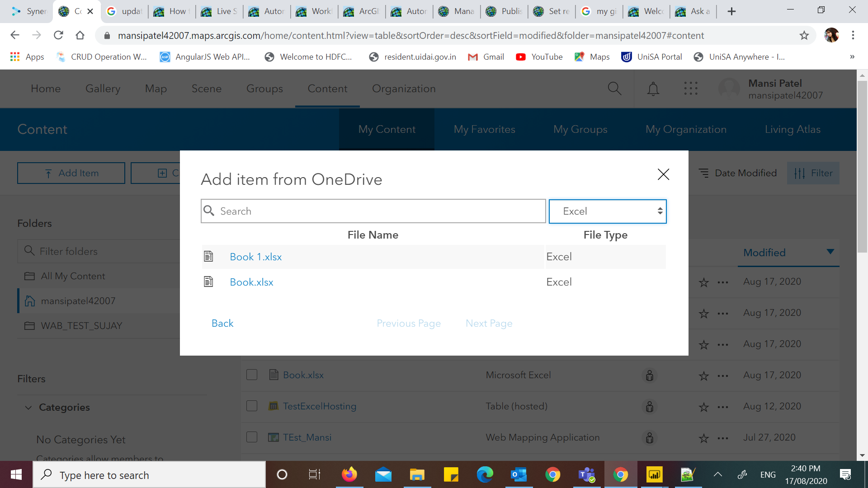Screen dimensions: 868x488
Task: Open the Gmail bookmark
Action: coord(486,57)
